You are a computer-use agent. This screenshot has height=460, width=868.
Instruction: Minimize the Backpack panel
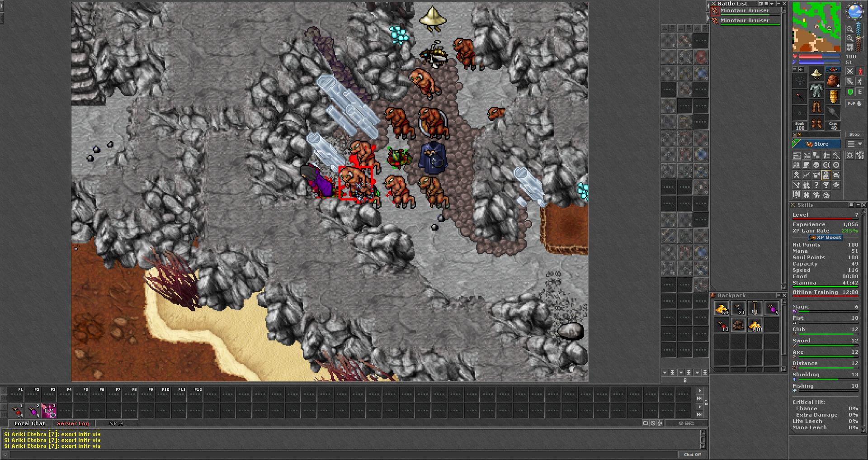(778, 295)
